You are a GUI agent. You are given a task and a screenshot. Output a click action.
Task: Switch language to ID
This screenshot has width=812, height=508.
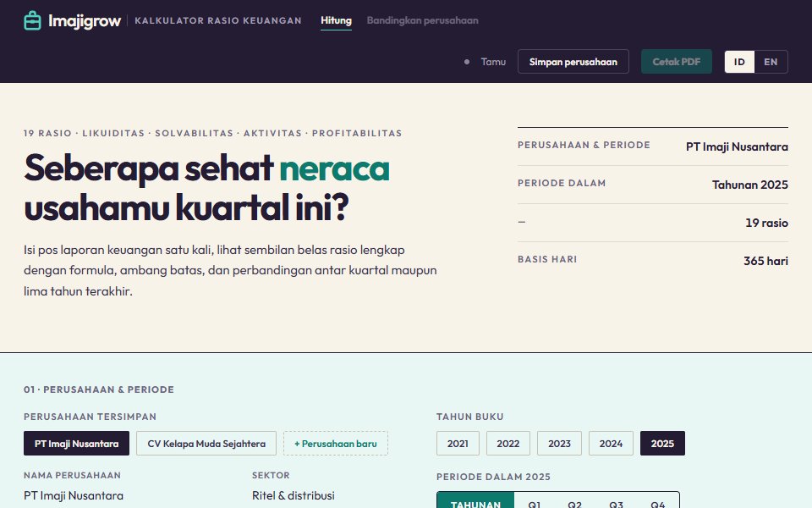point(739,62)
